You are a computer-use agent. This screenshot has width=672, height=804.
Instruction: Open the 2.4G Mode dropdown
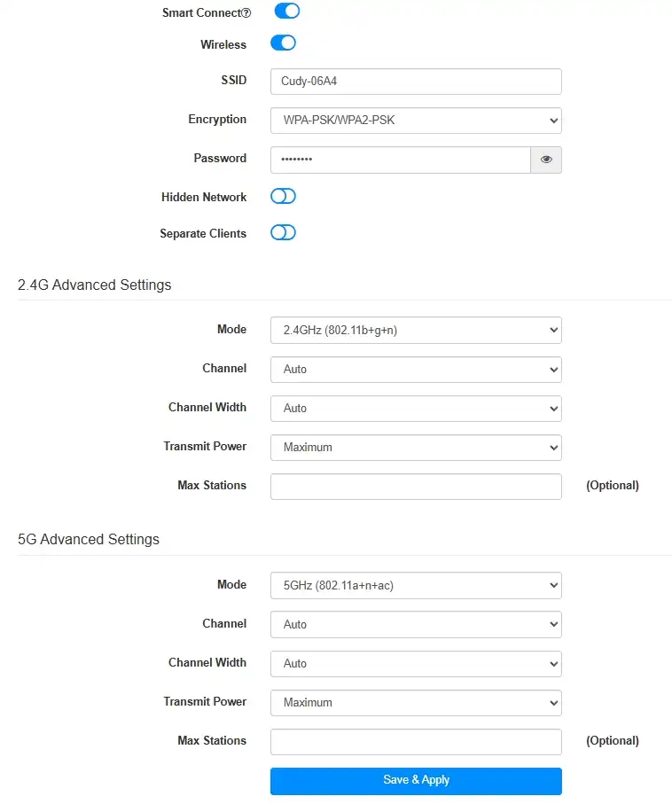[416, 331]
